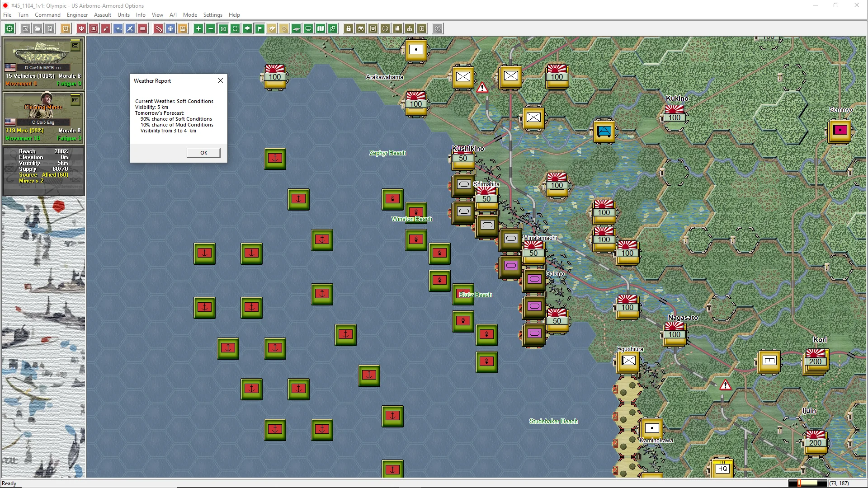Click the green corner-brackets toolbar icon
Image resolution: width=868 pixels, height=488 pixels.
coord(235,29)
